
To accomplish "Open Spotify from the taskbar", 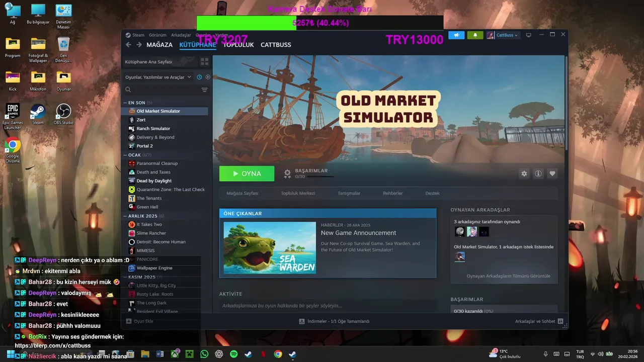I will 233,354.
